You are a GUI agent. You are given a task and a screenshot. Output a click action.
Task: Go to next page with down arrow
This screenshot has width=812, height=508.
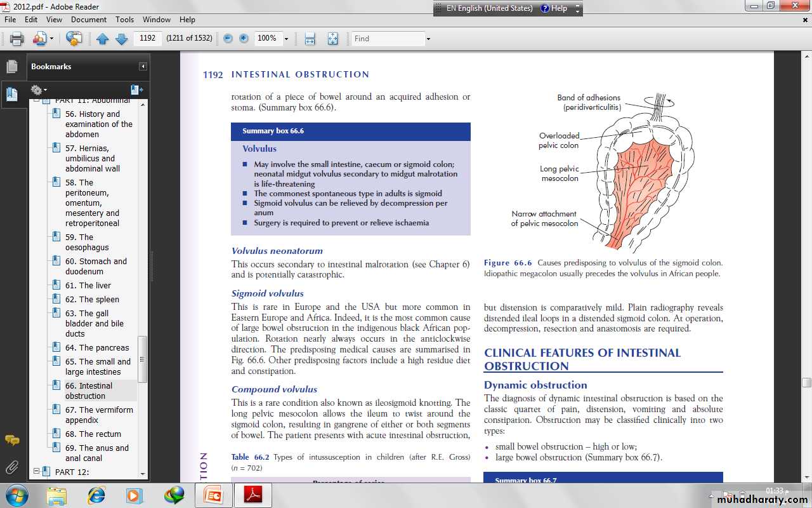coord(121,39)
